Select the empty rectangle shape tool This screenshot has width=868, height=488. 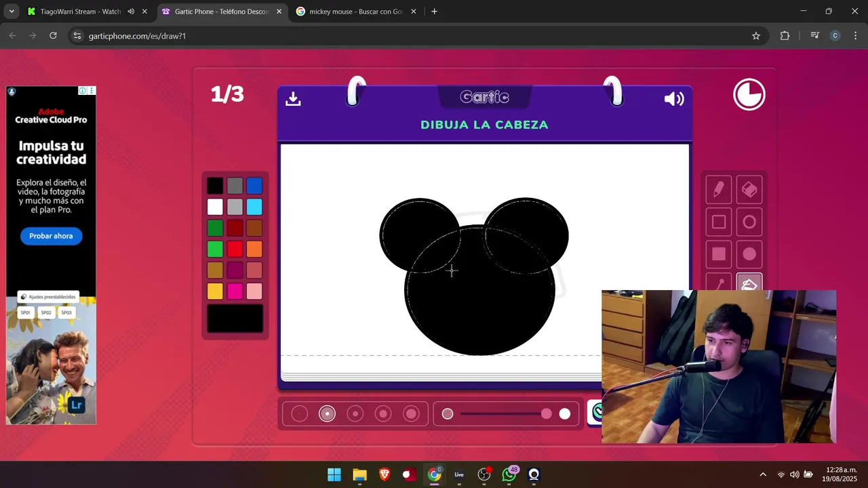pyautogui.click(x=719, y=222)
